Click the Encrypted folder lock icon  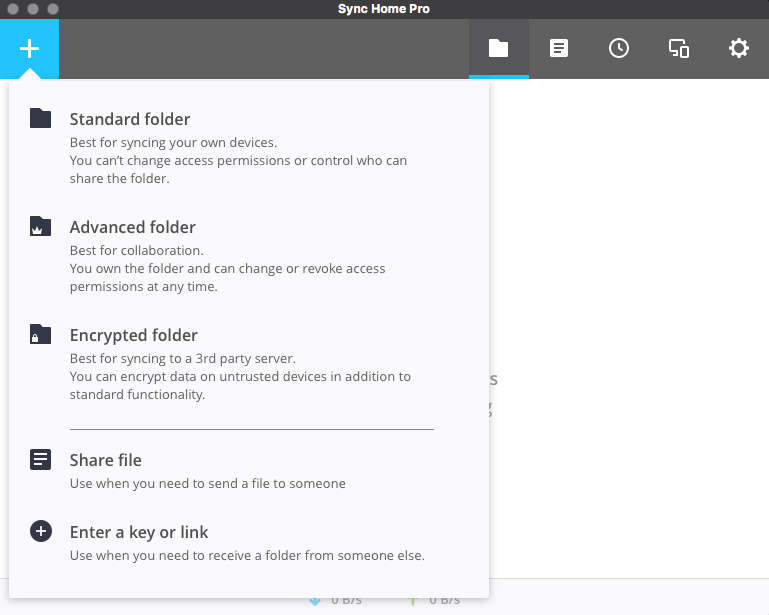coord(40,334)
